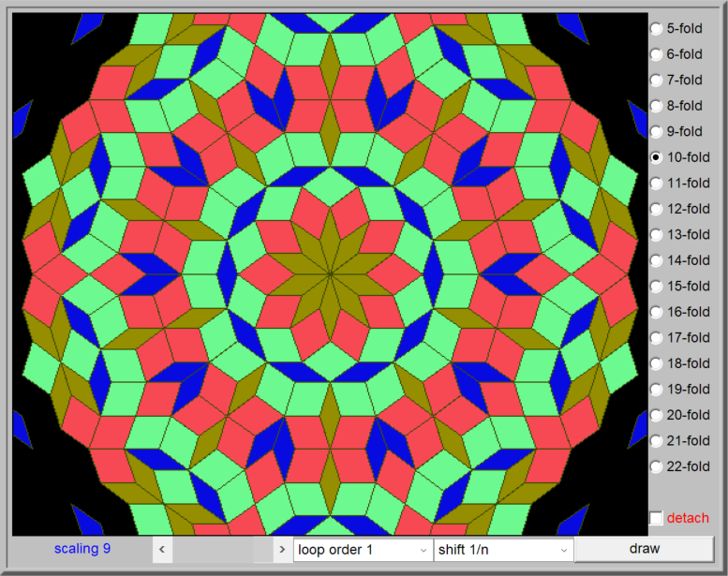Open the shift 1/n dropdown
728x576 pixels.
coord(504,550)
